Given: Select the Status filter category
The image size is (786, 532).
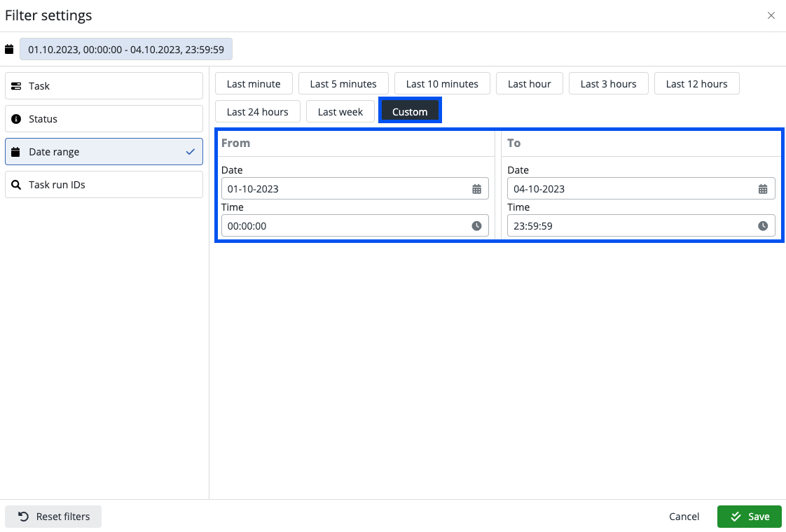Looking at the screenshot, I should [x=104, y=119].
